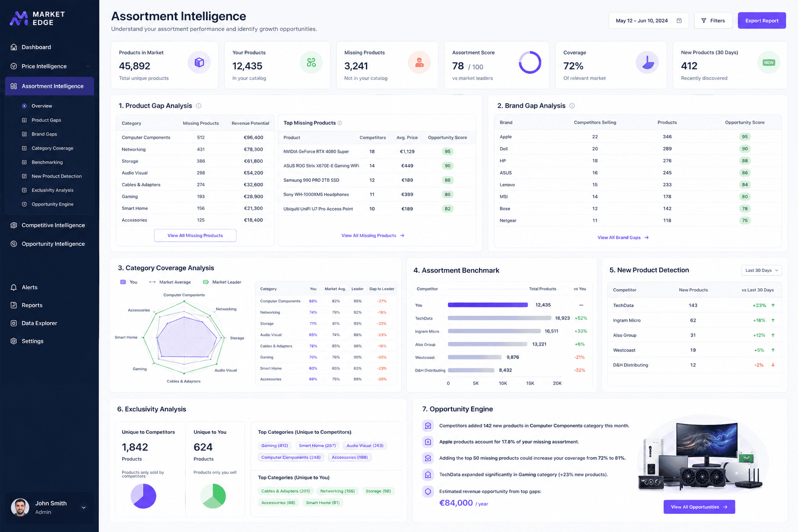Click the NEW badge on New Products card
The width and height of the screenshot is (798, 532).
tap(769, 63)
